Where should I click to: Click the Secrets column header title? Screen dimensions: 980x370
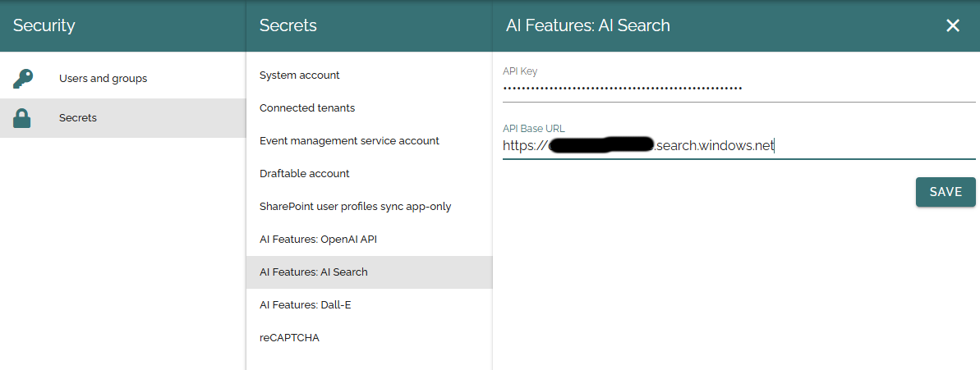(288, 25)
